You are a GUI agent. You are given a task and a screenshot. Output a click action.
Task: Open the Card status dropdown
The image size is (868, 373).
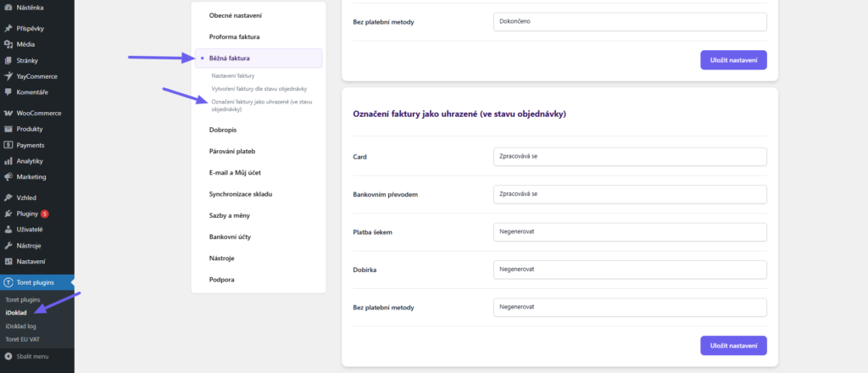tap(630, 157)
